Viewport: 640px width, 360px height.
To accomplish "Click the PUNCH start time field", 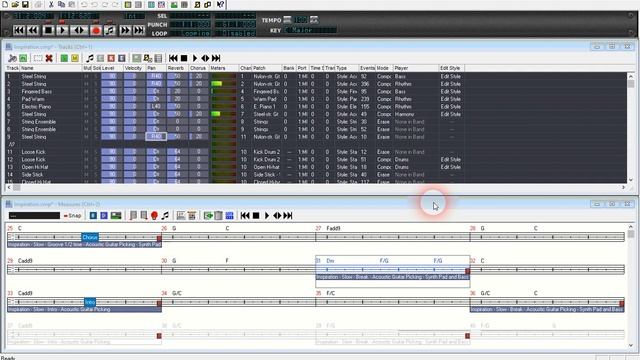I will (x=191, y=24).
